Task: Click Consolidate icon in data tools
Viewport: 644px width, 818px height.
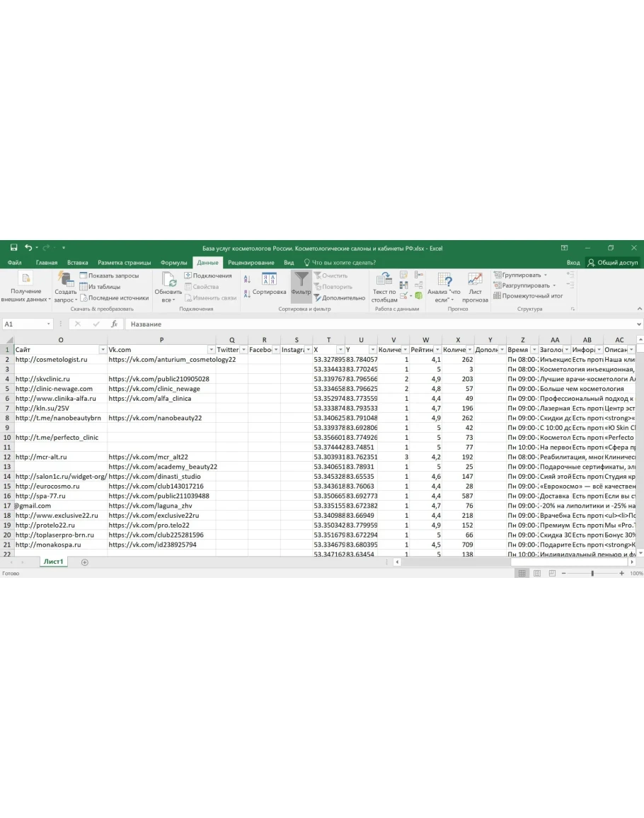Action: (x=418, y=275)
